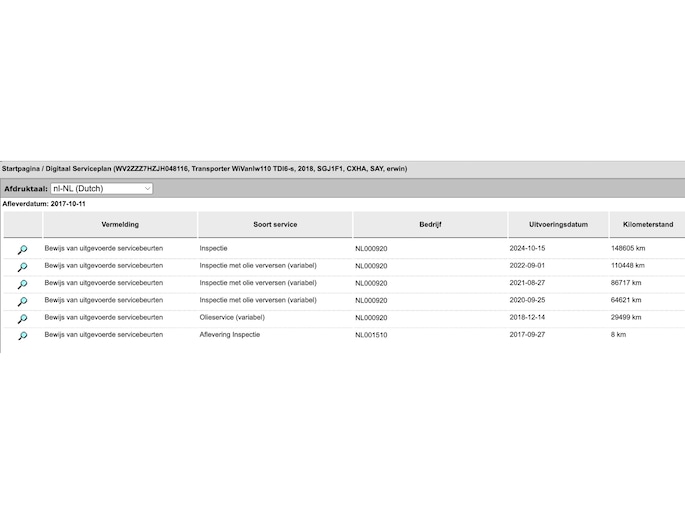Click the 2017-09-27 execution date cell
Viewport: 685px width, 514px height.
tap(531, 335)
